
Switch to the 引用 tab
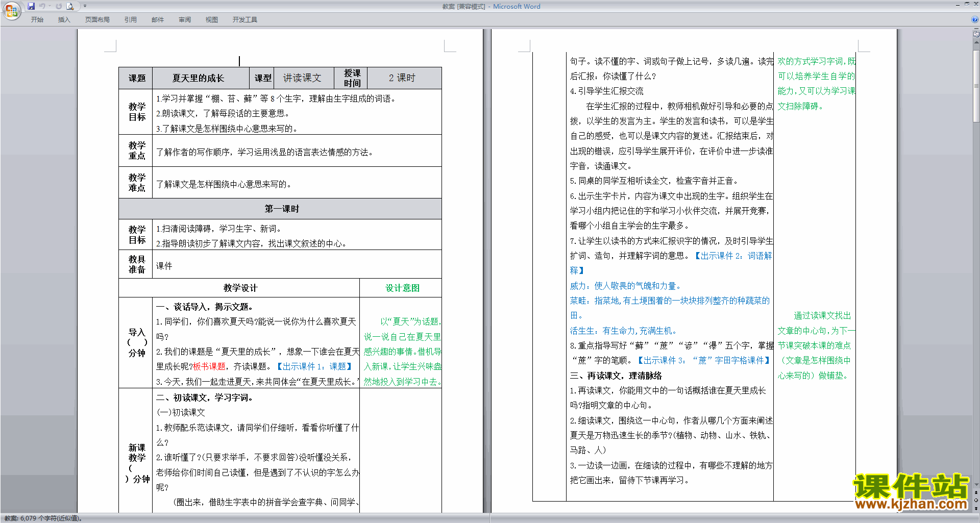point(130,19)
